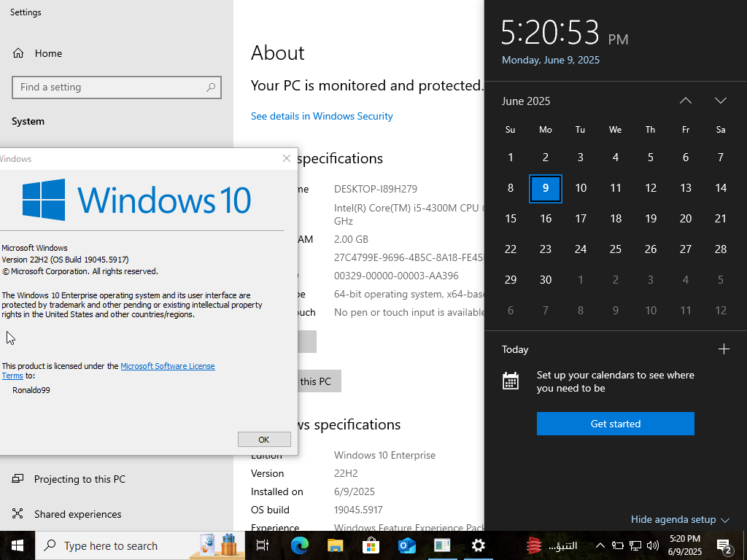Screen dimensions: 747x560
Task: Click the About page heading
Action: click(278, 52)
